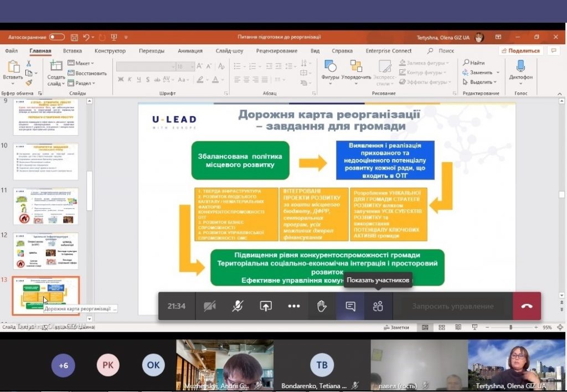The image size is (567, 392).
Task: Toggle the Автосохранение switch
Action: click(56, 37)
